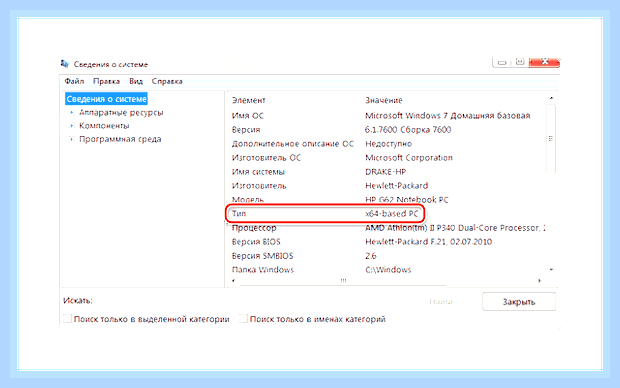The width and height of the screenshot is (620, 388).
Task: Select the Процессор row label
Action: tap(254, 228)
